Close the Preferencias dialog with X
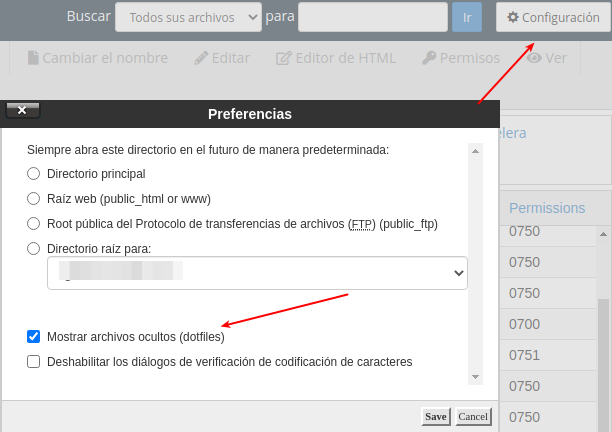 click(22, 111)
